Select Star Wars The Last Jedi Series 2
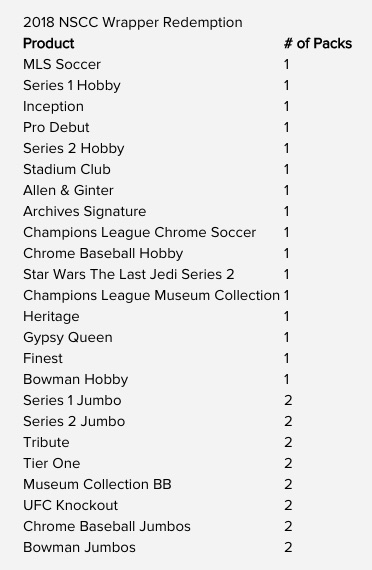 (x=129, y=274)
